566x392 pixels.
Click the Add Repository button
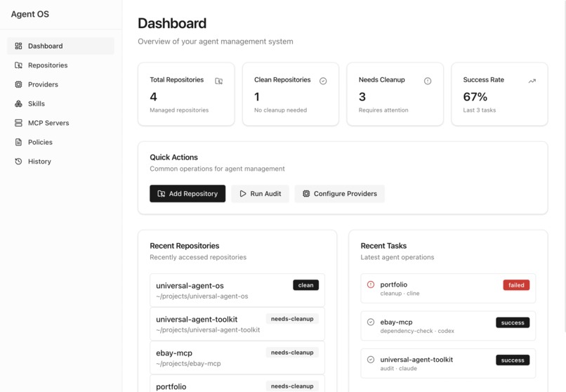click(187, 193)
